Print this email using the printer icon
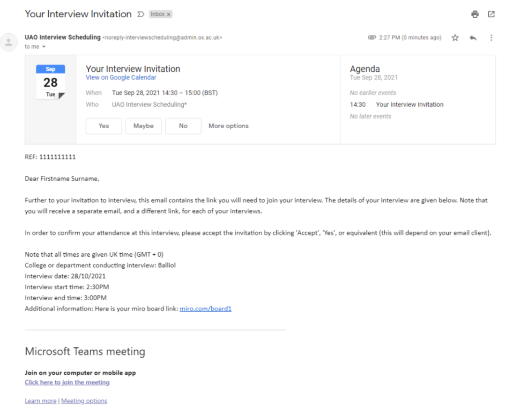 tap(475, 15)
